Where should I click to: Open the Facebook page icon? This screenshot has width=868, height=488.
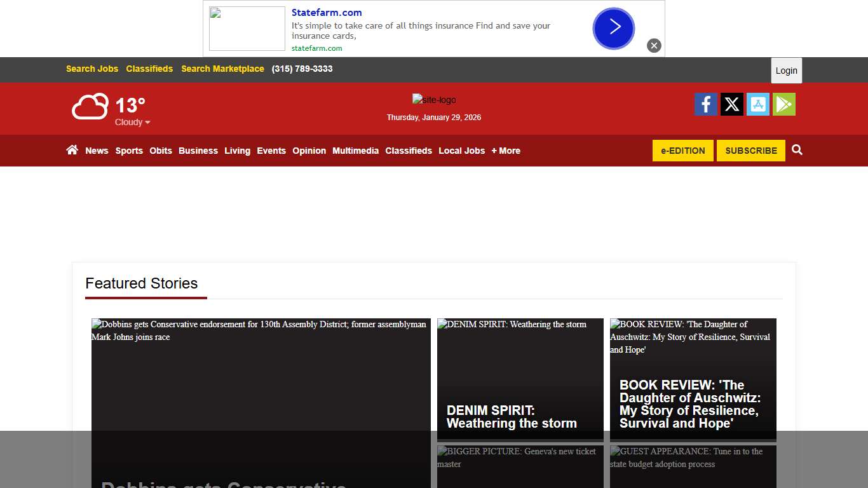click(x=705, y=104)
